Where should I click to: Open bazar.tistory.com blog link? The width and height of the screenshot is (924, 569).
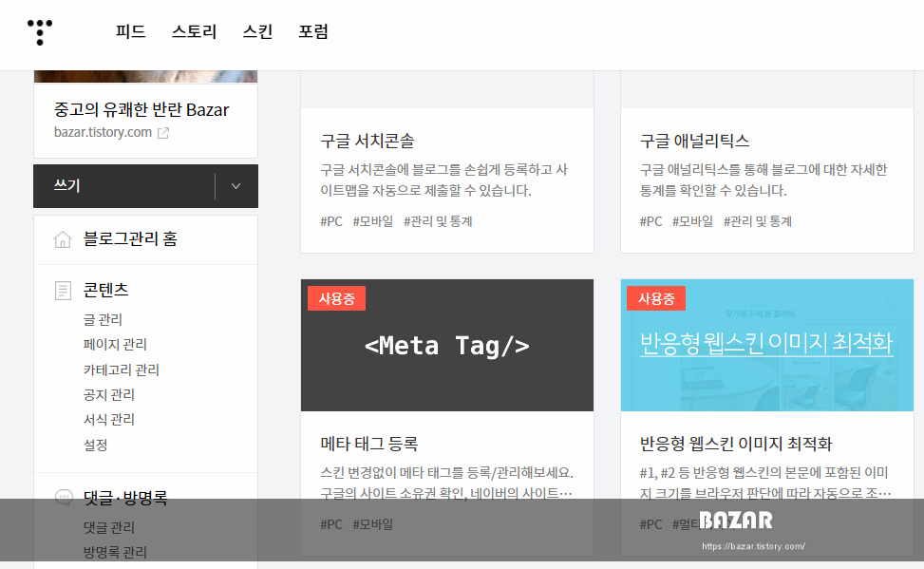click(104, 132)
